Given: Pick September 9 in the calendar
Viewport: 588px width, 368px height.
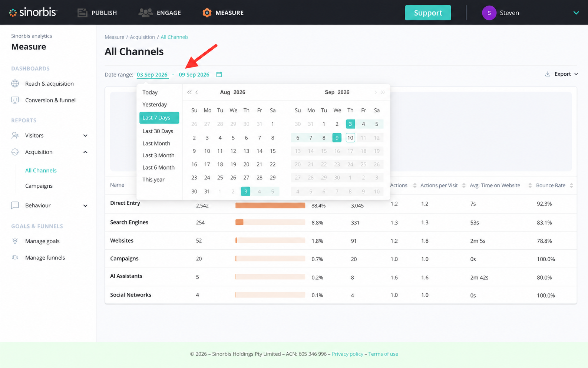Looking at the screenshot, I should pos(337,138).
